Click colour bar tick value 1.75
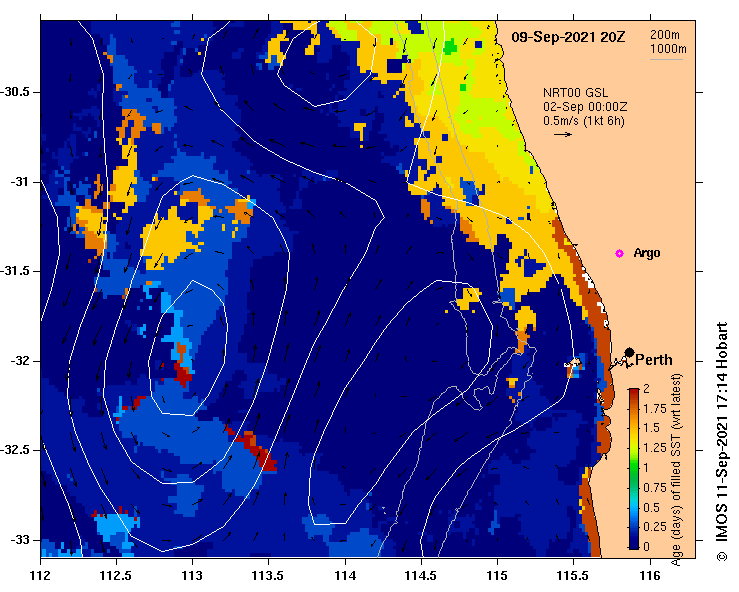Screen dimensions: 739x592 point(655,409)
